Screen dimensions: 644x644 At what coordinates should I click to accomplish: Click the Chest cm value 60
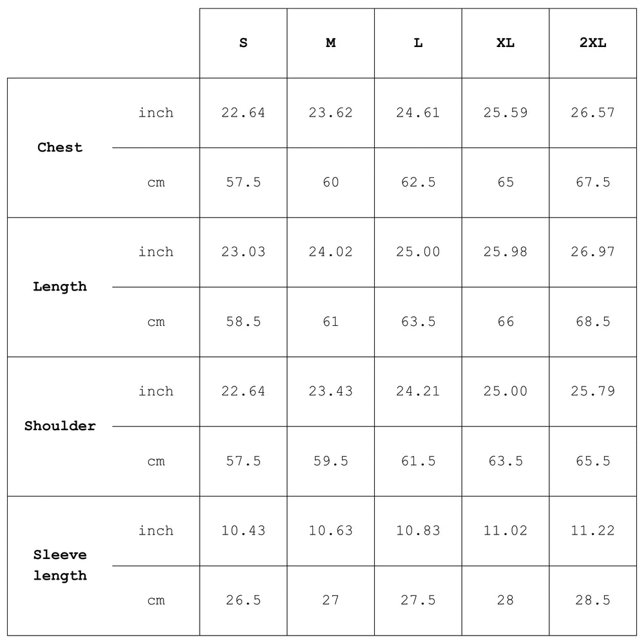330,182
